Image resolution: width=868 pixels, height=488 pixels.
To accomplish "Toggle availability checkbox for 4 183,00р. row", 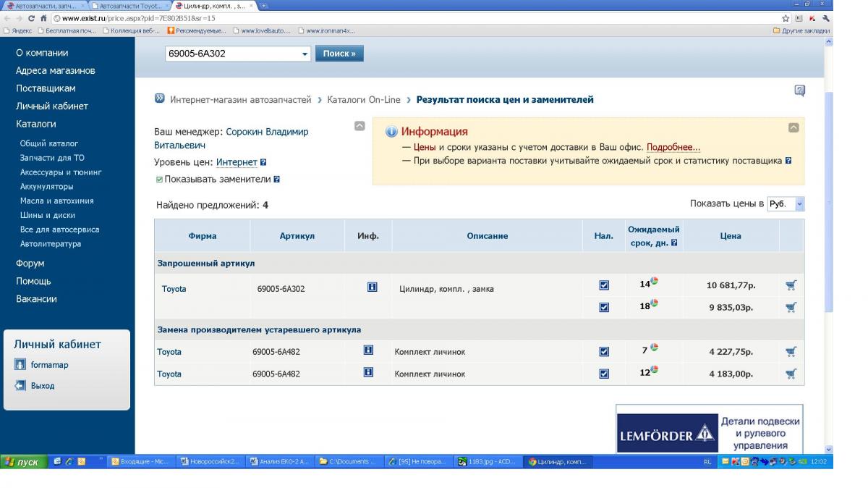I will tap(604, 374).
